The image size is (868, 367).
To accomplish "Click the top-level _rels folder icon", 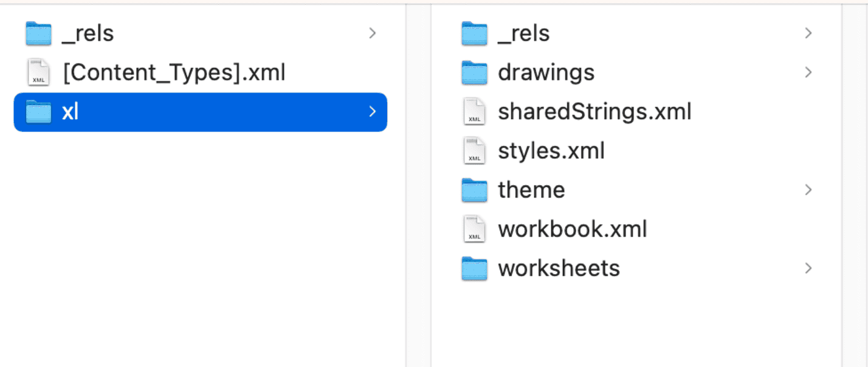I will coord(38,33).
